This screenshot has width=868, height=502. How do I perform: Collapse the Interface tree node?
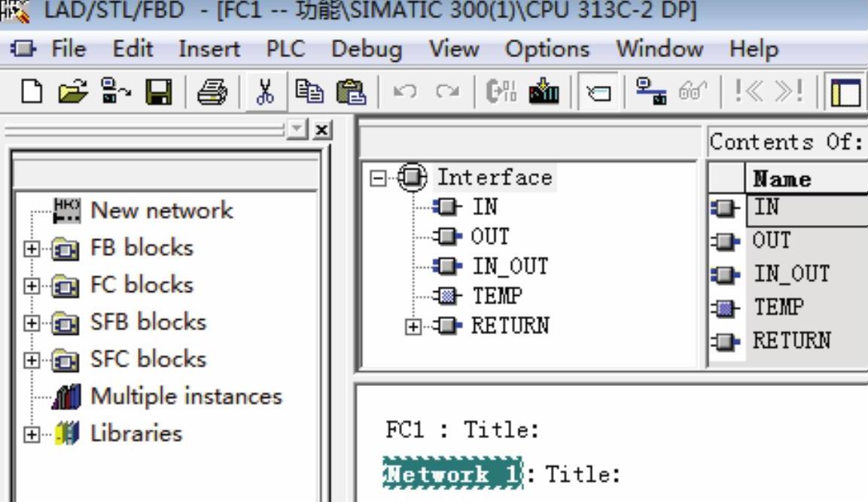378,178
